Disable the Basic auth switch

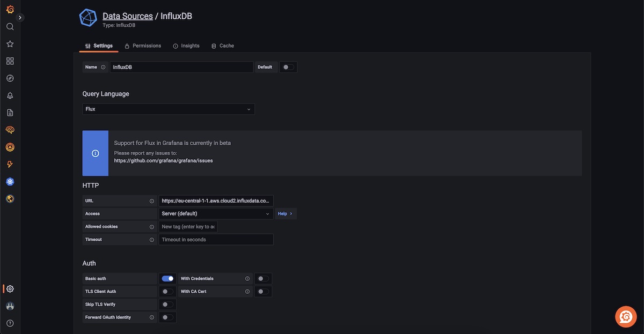tap(167, 279)
